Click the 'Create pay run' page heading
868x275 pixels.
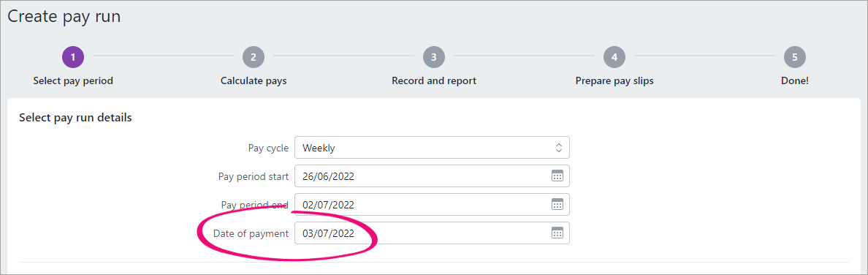(64, 17)
